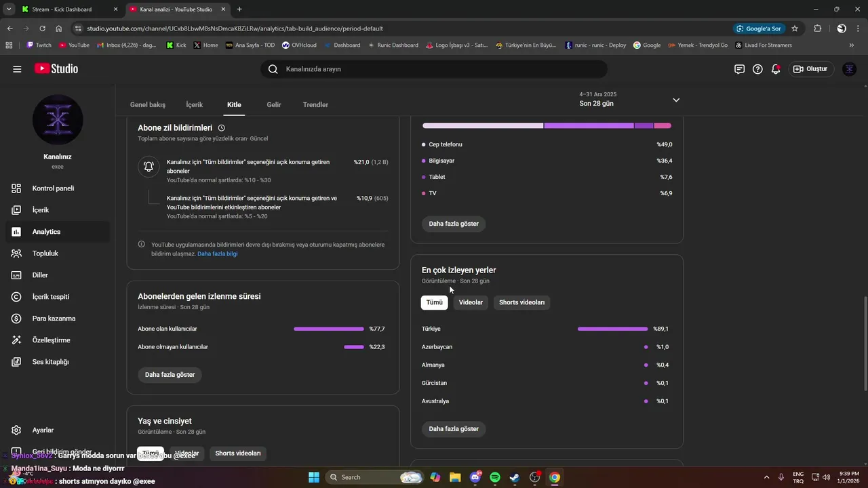Open the account avatar in top right

pyautogui.click(x=849, y=69)
